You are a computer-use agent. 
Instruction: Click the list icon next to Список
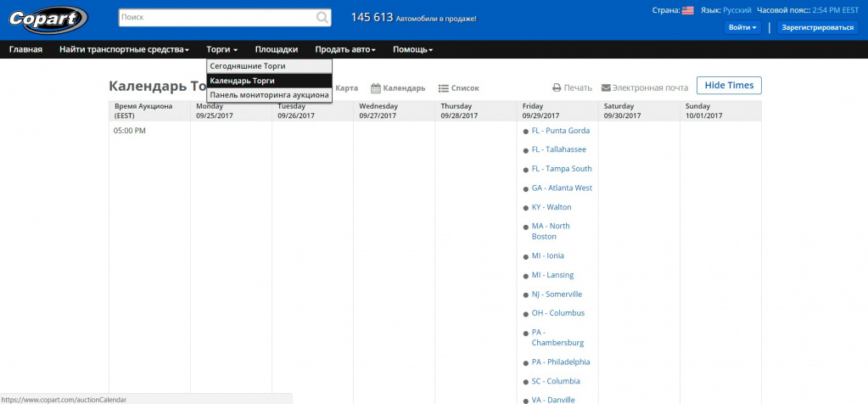tap(444, 88)
